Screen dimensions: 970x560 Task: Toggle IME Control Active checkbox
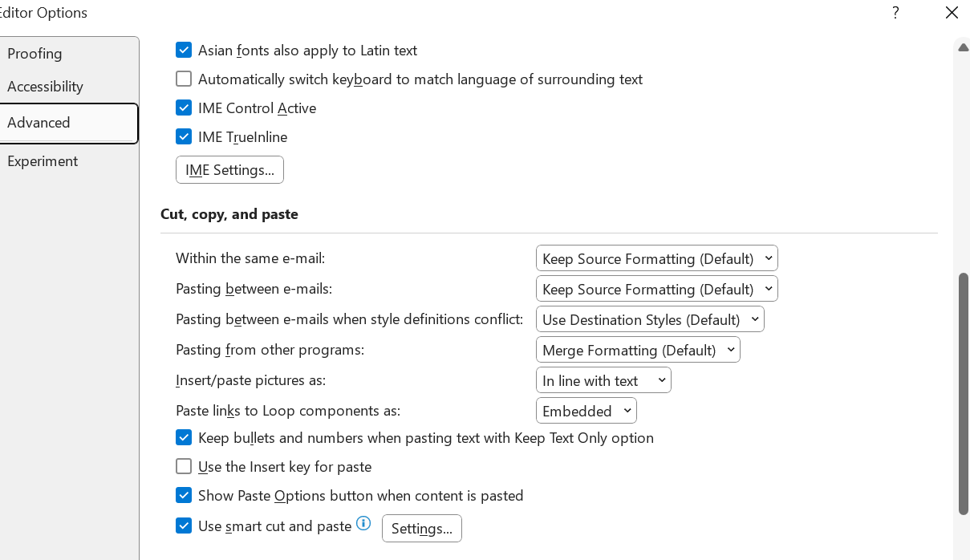pos(184,108)
